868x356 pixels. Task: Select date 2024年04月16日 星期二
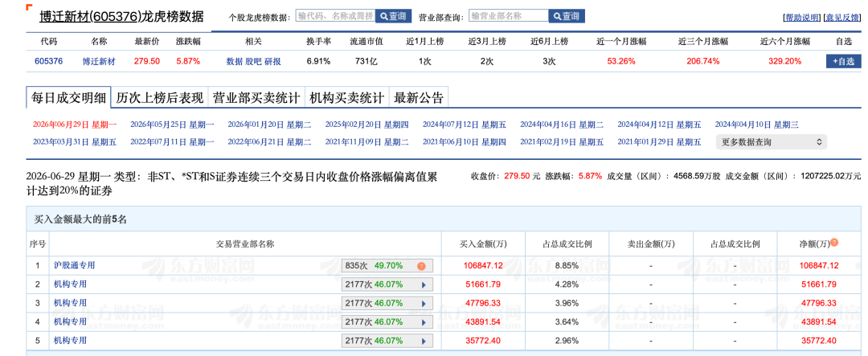click(x=562, y=125)
